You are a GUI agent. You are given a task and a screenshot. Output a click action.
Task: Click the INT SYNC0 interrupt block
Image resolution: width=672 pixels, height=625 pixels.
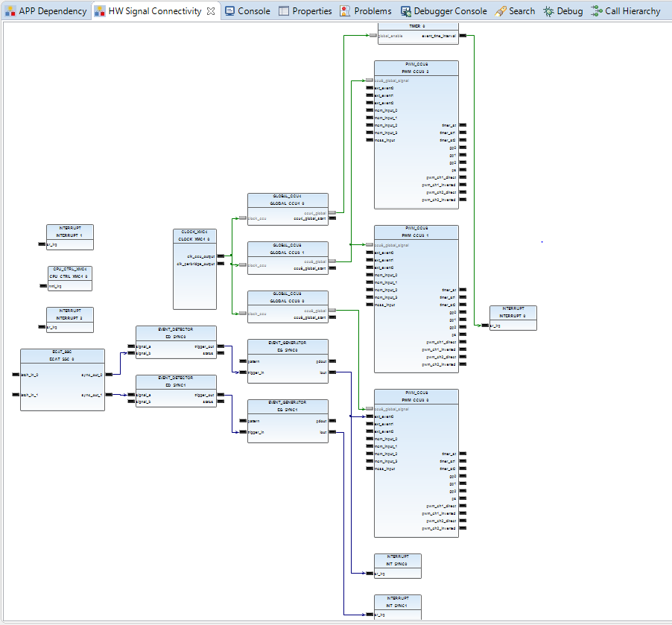[x=397, y=560]
